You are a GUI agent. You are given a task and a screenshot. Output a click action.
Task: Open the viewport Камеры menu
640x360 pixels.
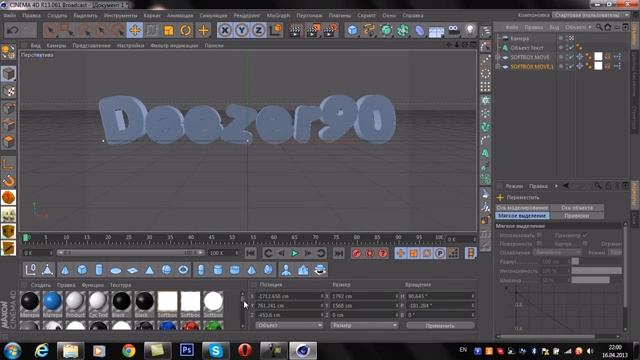56,45
